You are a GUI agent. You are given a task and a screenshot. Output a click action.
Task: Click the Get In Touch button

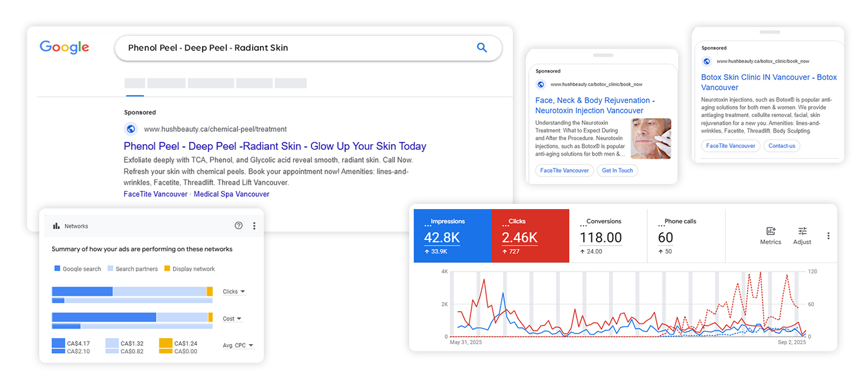pos(617,170)
